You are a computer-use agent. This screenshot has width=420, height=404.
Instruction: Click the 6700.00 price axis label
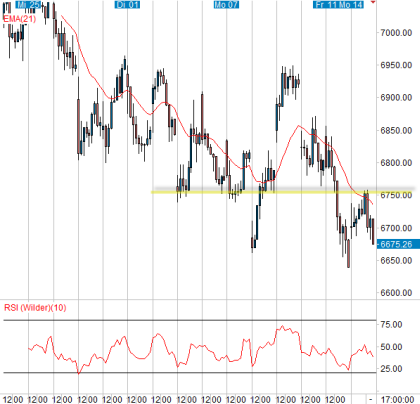(x=396, y=228)
